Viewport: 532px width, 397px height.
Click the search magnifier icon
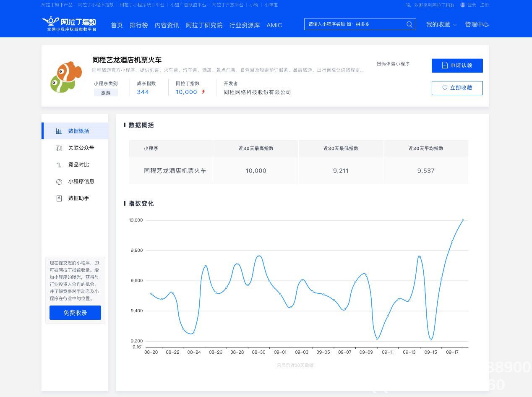coord(409,24)
